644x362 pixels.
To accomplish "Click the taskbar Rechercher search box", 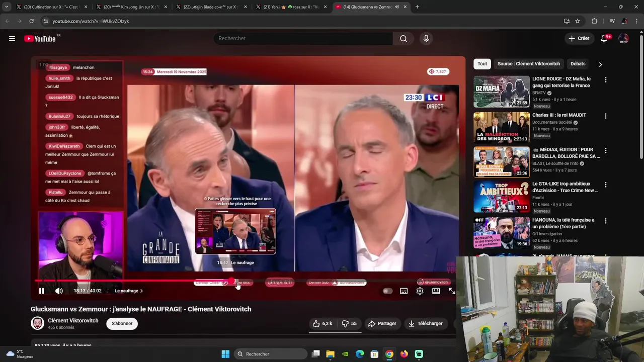I will 270,354.
